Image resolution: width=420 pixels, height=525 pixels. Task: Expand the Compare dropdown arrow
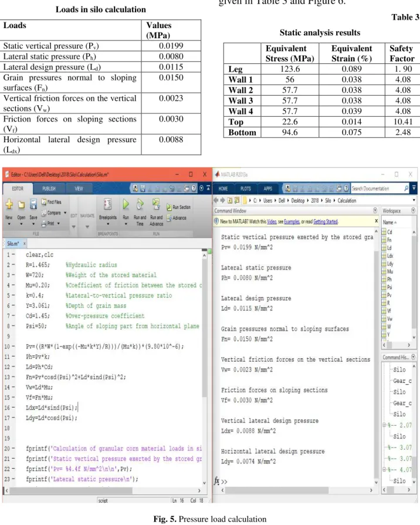click(x=65, y=213)
